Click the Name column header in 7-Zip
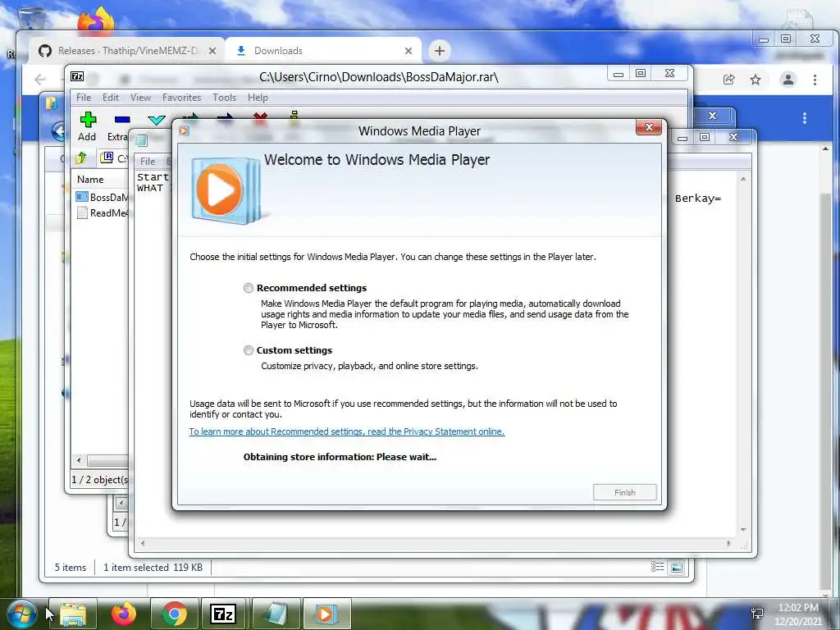 point(90,180)
